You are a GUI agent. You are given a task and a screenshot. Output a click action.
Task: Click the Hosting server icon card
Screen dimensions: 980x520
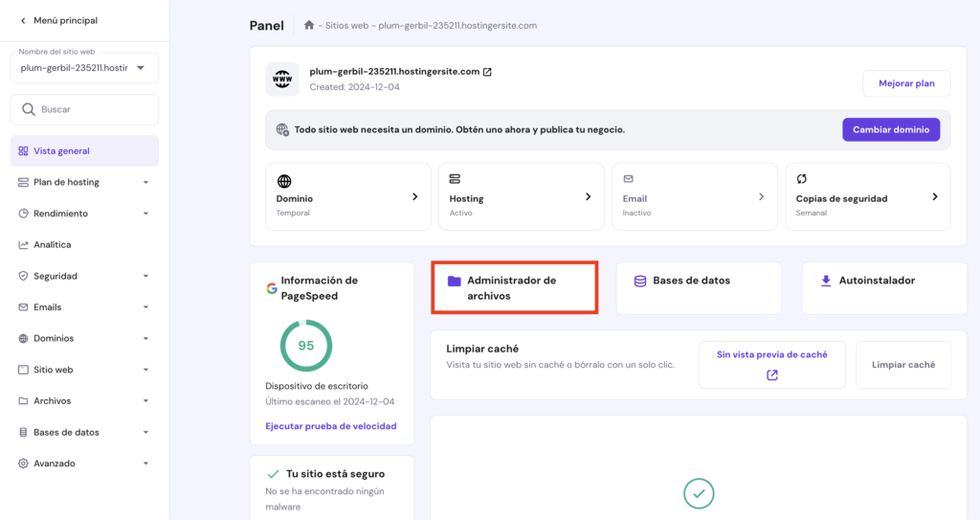coord(455,179)
